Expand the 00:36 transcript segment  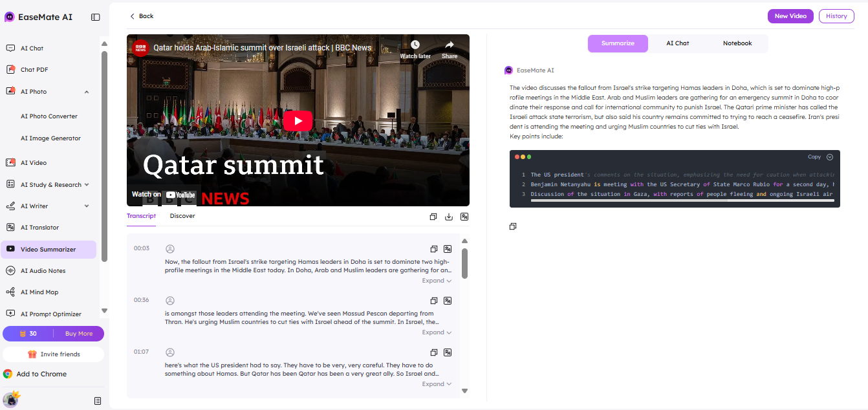[437, 332]
